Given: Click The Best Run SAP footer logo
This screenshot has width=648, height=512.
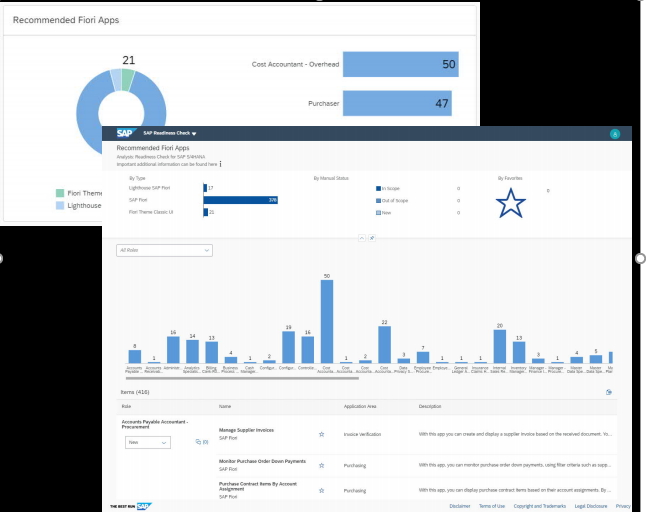Looking at the screenshot, I should click(x=131, y=506).
